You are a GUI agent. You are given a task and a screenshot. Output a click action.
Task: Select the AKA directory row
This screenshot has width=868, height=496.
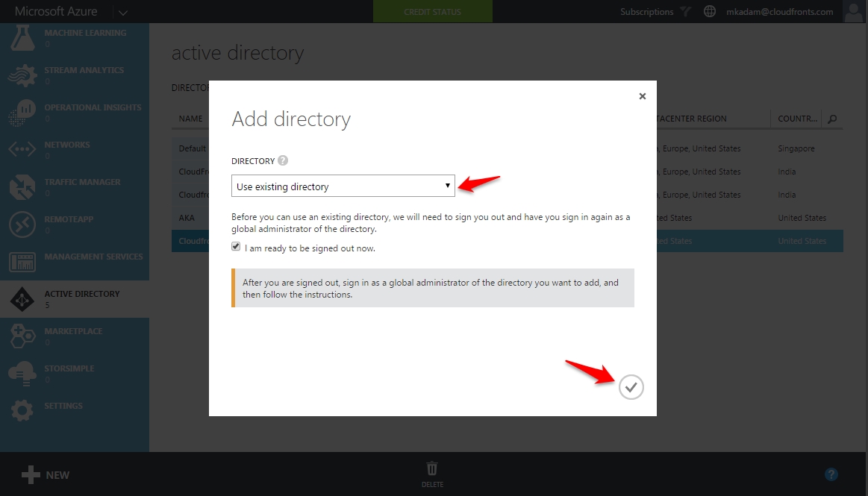[x=507, y=218]
